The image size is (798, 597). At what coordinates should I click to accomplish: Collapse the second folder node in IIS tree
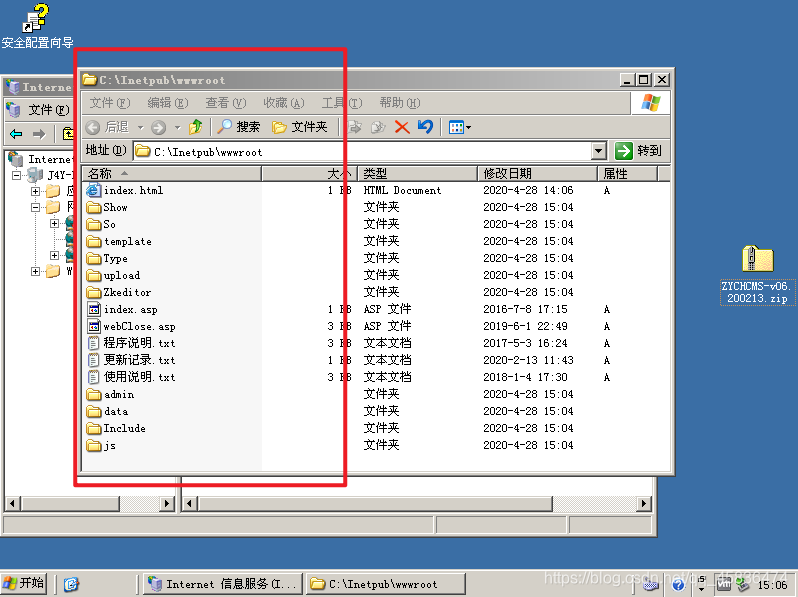click(35, 207)
